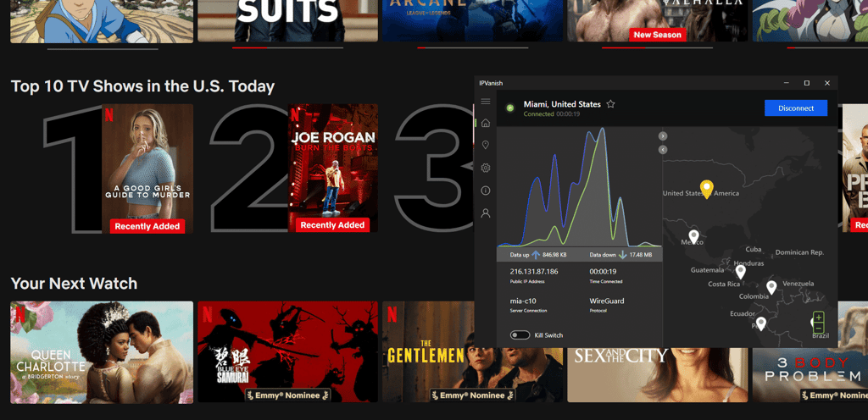
Task: Expand panel with right chevron arrow
Action: tap(663, 136)
